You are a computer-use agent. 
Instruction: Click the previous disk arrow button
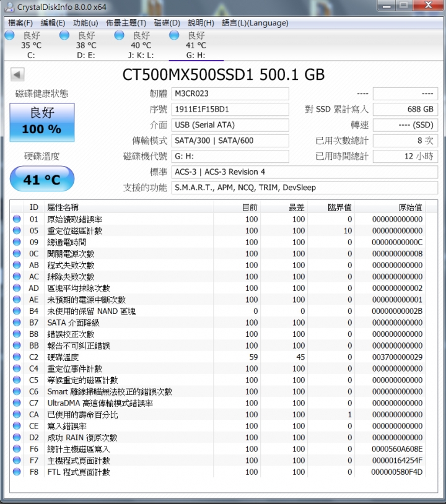coord(17,74)
